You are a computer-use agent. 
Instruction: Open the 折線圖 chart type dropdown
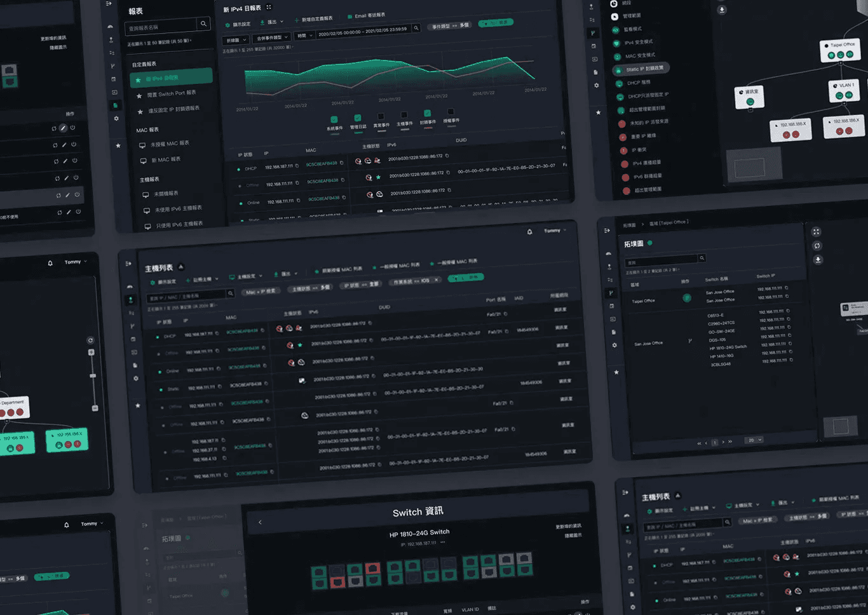[236, 40]
